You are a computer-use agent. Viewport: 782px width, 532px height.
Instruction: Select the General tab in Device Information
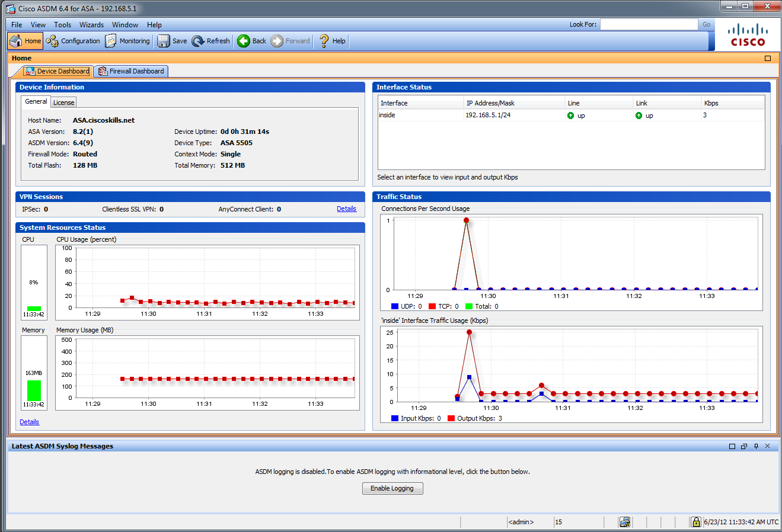click(36, 102)
